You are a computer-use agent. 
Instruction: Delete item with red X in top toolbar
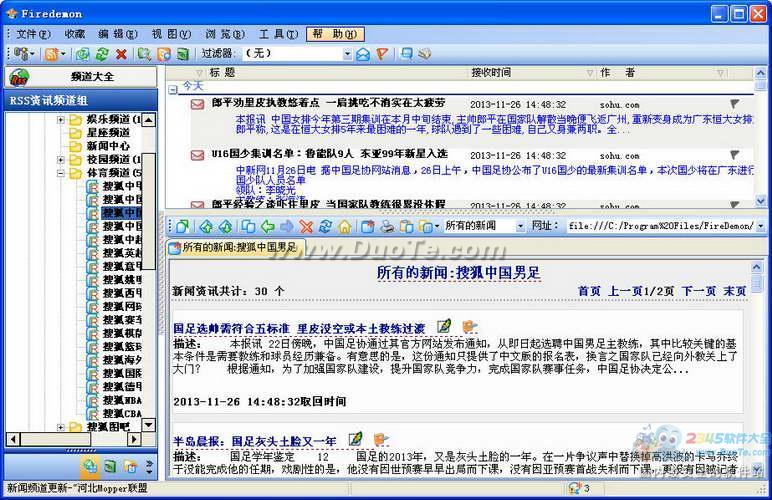coord(121,54)
